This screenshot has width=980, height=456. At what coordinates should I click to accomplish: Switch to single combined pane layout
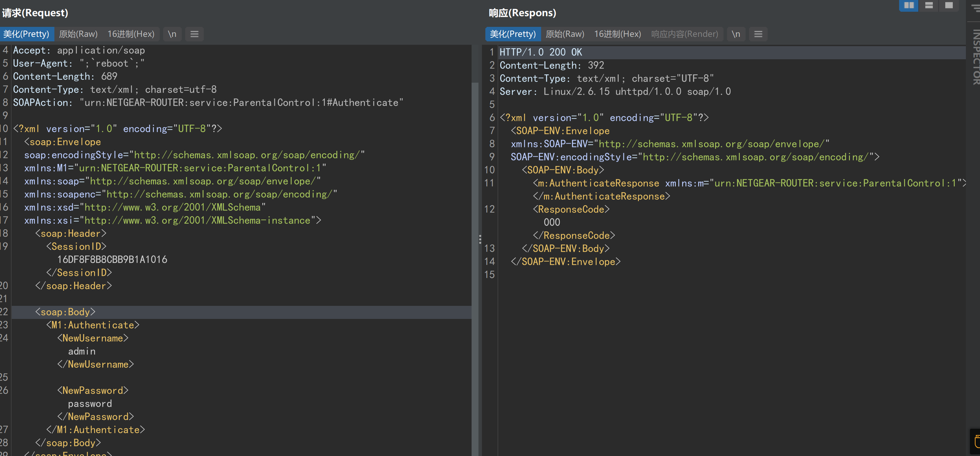(949, 5)
